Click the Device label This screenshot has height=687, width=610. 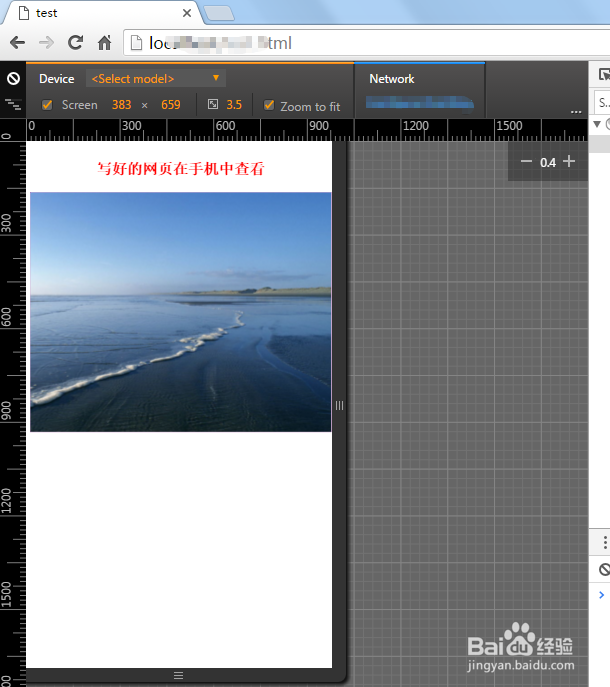pos(57,79)
